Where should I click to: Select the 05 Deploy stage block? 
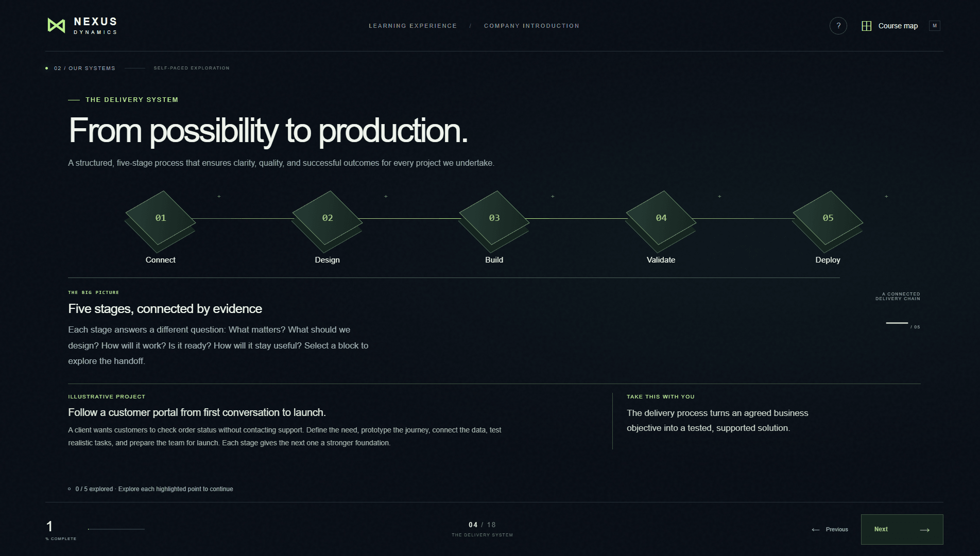point(828,218)
